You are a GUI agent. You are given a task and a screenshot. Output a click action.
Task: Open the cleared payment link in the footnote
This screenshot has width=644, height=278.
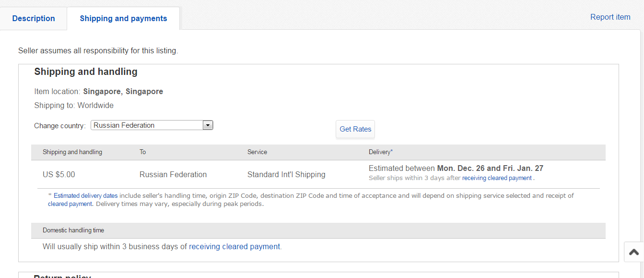point(70,204)
